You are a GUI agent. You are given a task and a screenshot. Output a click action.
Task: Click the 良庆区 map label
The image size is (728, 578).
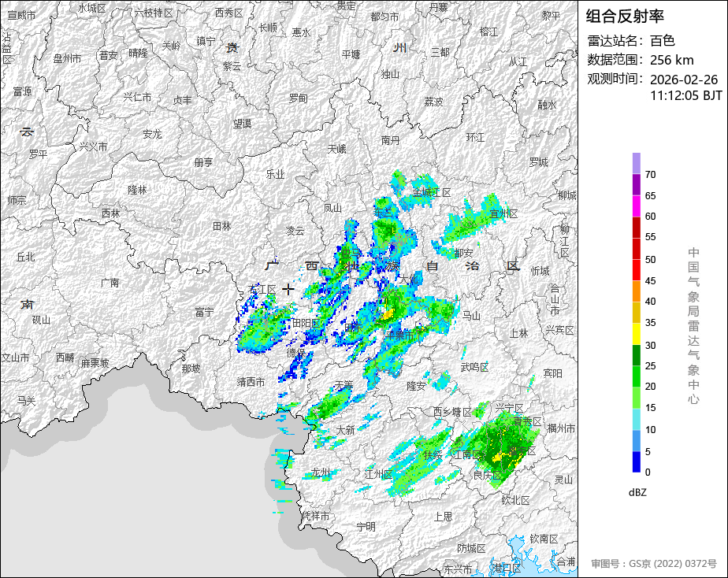[488, 475]
